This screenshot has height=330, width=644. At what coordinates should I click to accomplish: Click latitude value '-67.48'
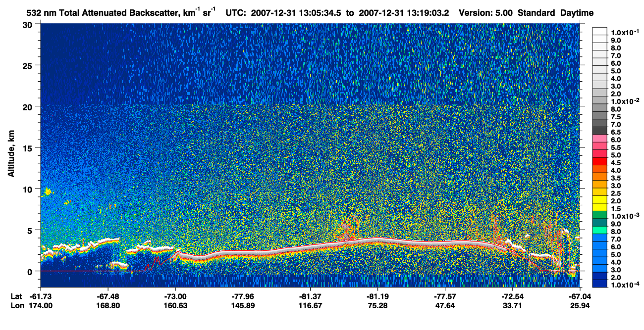coord(108,296)
